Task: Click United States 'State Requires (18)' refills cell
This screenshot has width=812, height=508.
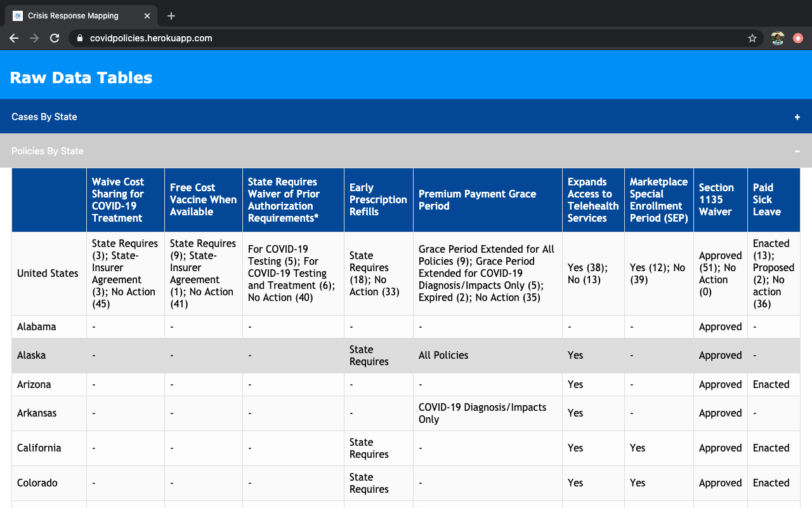Action: [x=379, y=273]
